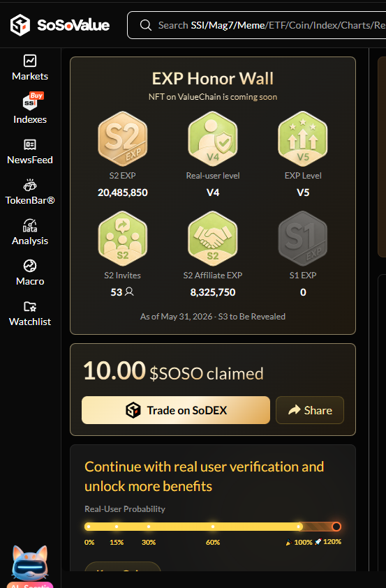Click the Real-user level V4 badge
The image size is (386, 588).
213,139
